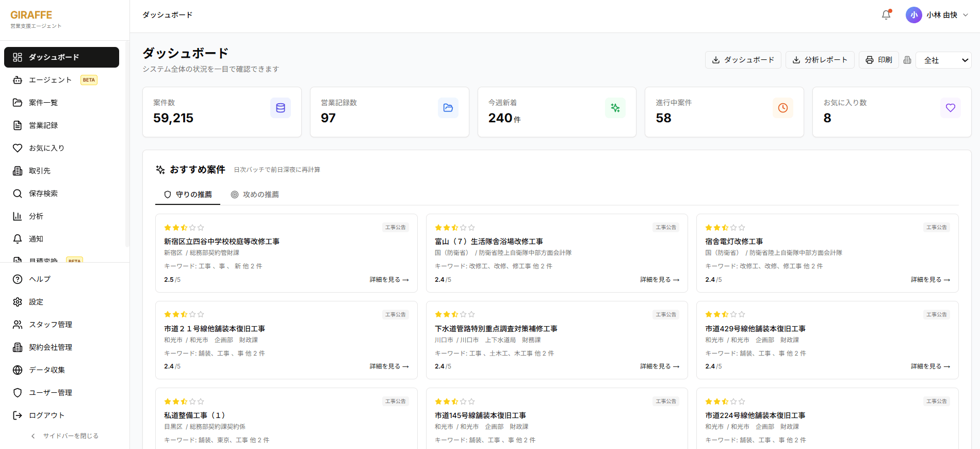Click the user avatar circle 小

(914, 15)
